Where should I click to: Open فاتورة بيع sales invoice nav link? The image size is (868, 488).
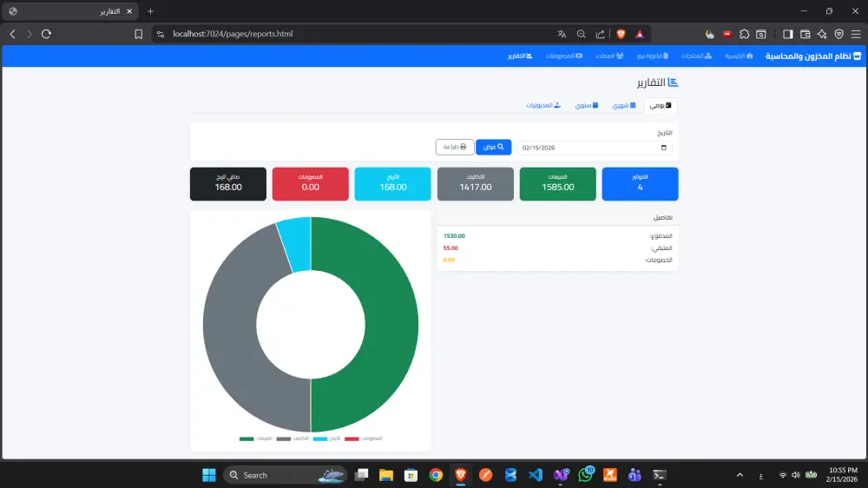coord(653,56)
